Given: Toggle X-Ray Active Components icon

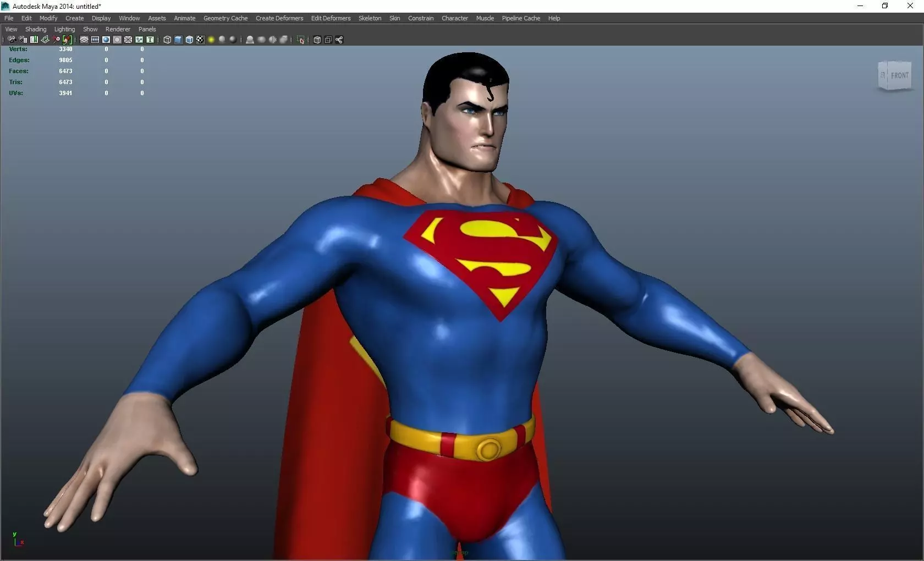Looking at the screenshot, I should pyautogui.click(x=328, y=40).
